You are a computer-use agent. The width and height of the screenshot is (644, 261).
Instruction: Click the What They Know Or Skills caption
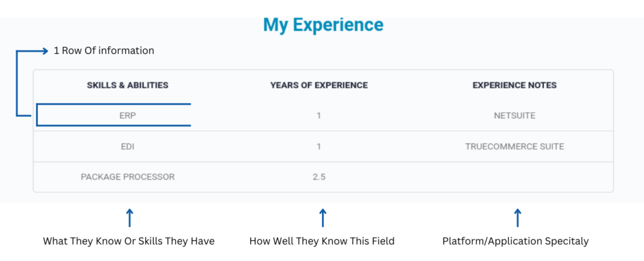point(129,242)
